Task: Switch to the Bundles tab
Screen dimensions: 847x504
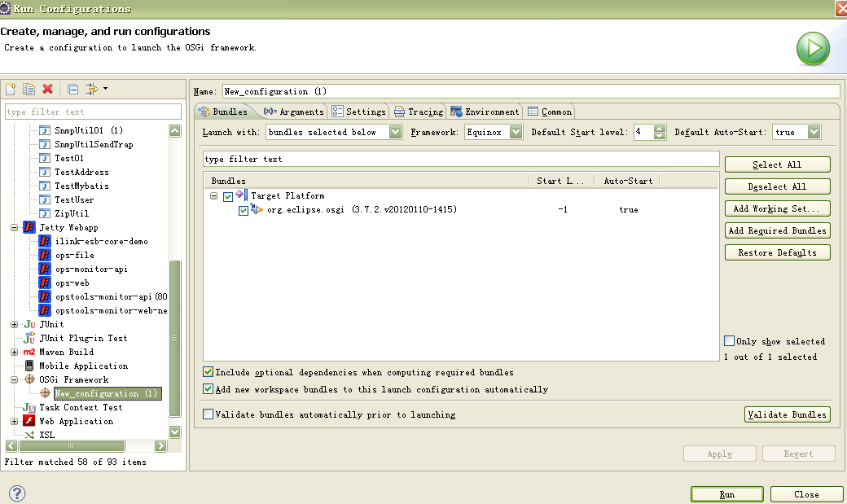Action: tap(224, 112)
